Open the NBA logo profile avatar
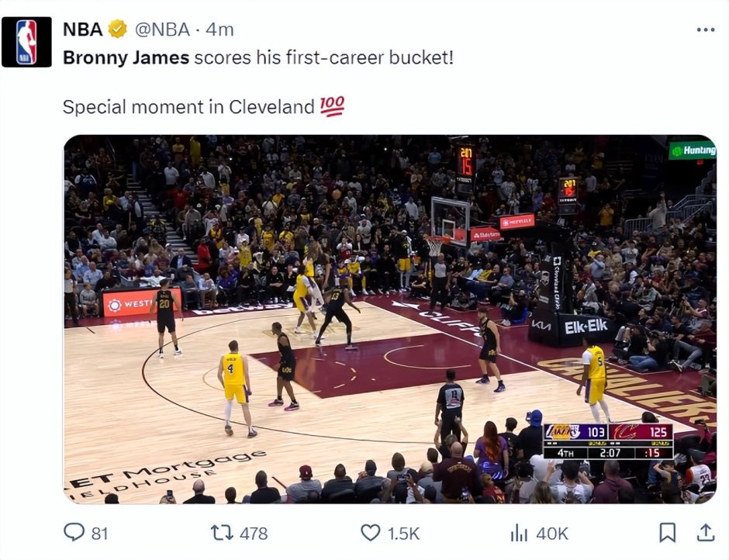This screenshot has width=729, height=560. [26, 42]
